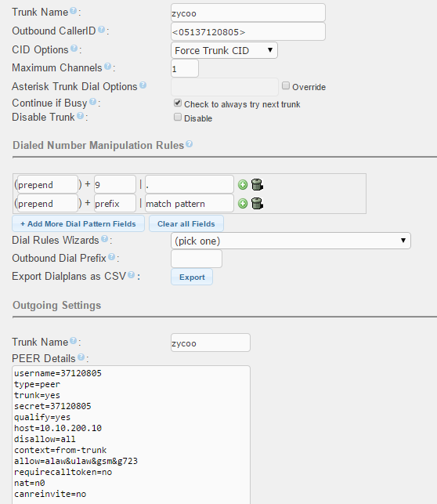Screen dimensions: 437x504
Task: Show help for Outbound Dial Prefix
Action: pos(111,257)
